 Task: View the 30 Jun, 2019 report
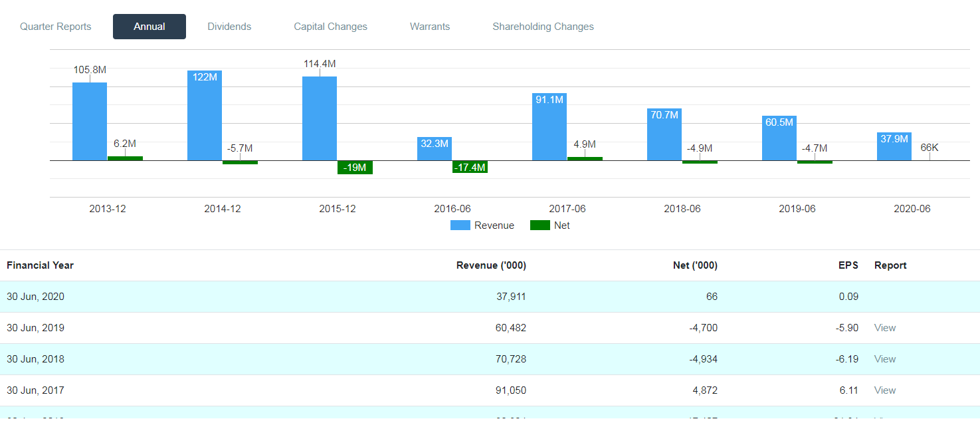tap(885, 328)
